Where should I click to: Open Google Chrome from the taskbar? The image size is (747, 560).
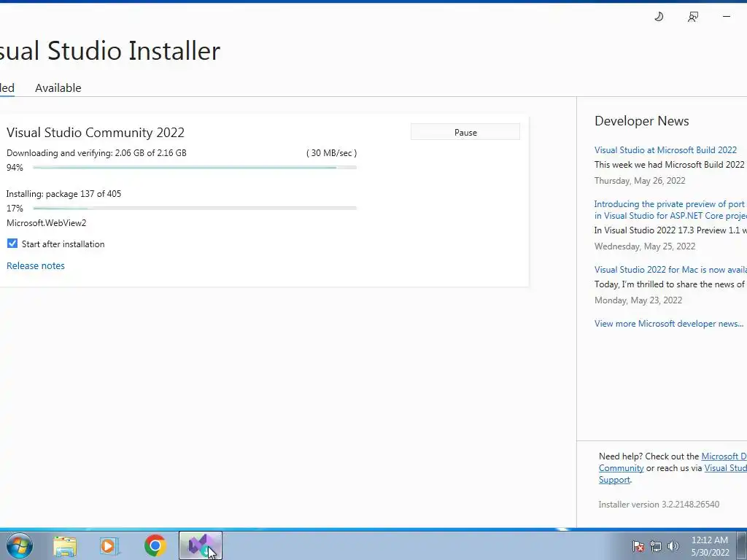tap(155, 545)
